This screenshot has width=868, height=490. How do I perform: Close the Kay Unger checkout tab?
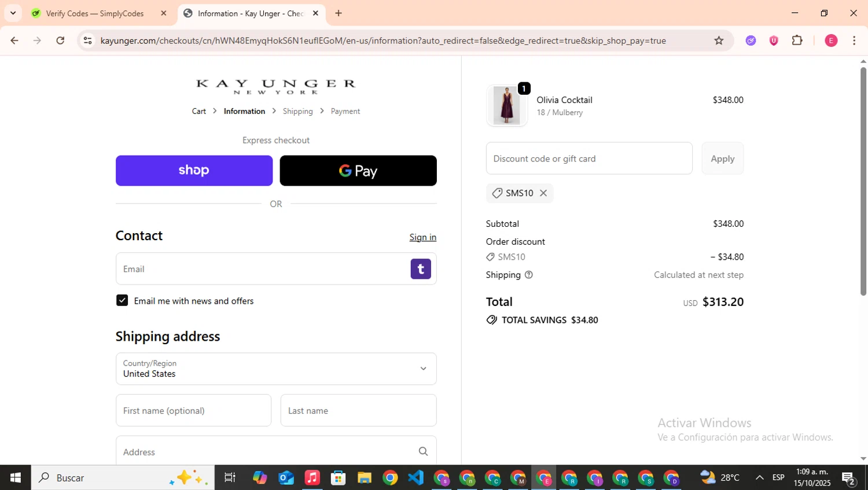coord(315,13)
